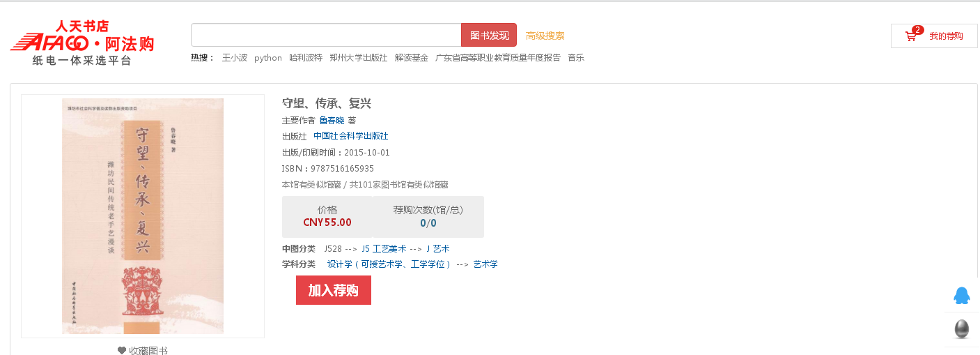Open J5 工艺美术 classification link
Image resolution: width=980 pixels, height=355 pixels.
(384, 248)
